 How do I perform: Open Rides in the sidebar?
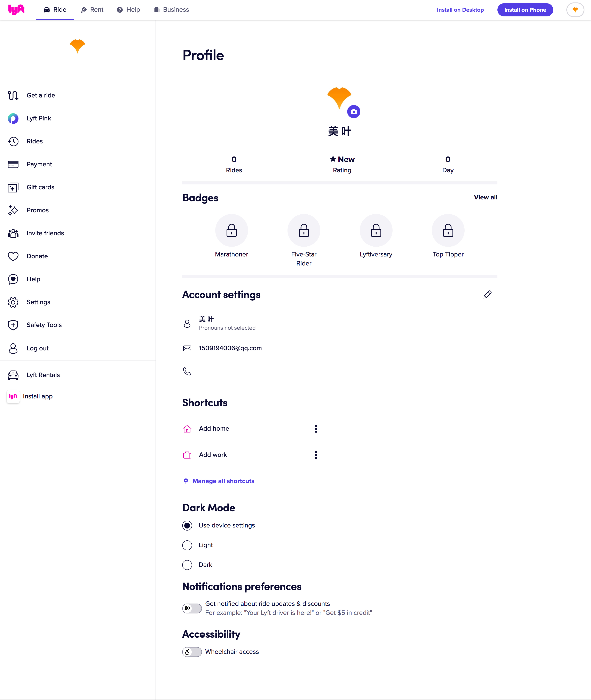(x=35, y=141)
